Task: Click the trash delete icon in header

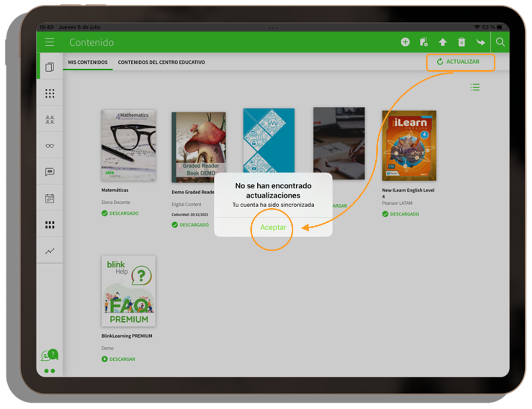Action: coord(461,42)
